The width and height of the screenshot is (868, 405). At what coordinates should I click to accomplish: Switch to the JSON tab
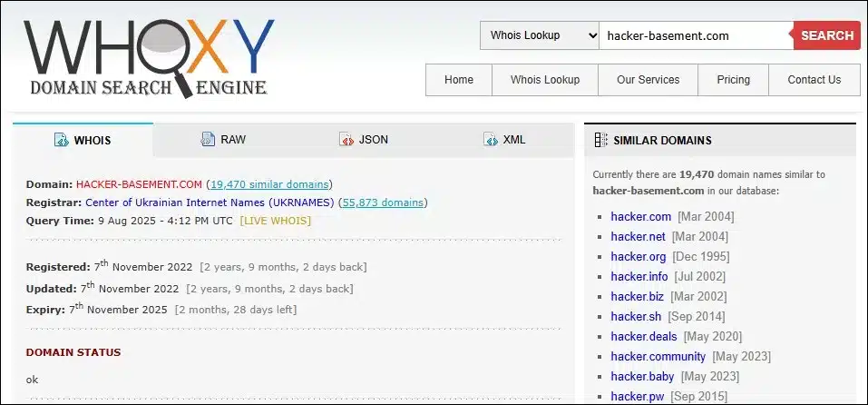[364, 140]
